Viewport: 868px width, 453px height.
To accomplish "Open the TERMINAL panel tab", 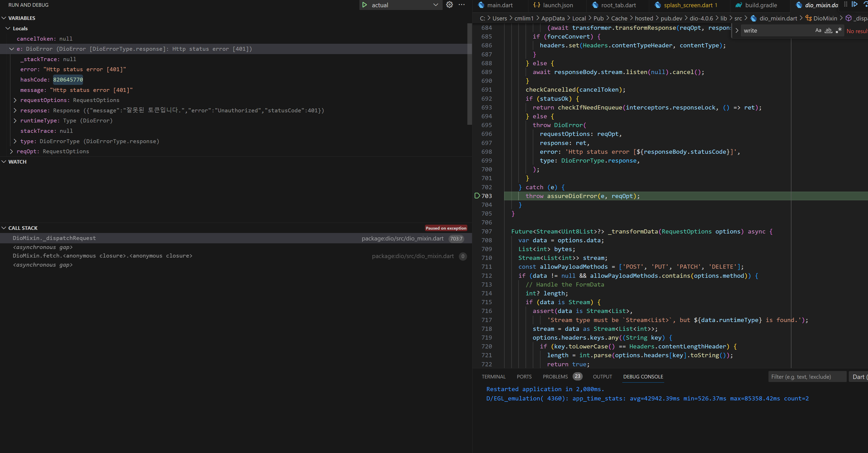I will point(493,376).
